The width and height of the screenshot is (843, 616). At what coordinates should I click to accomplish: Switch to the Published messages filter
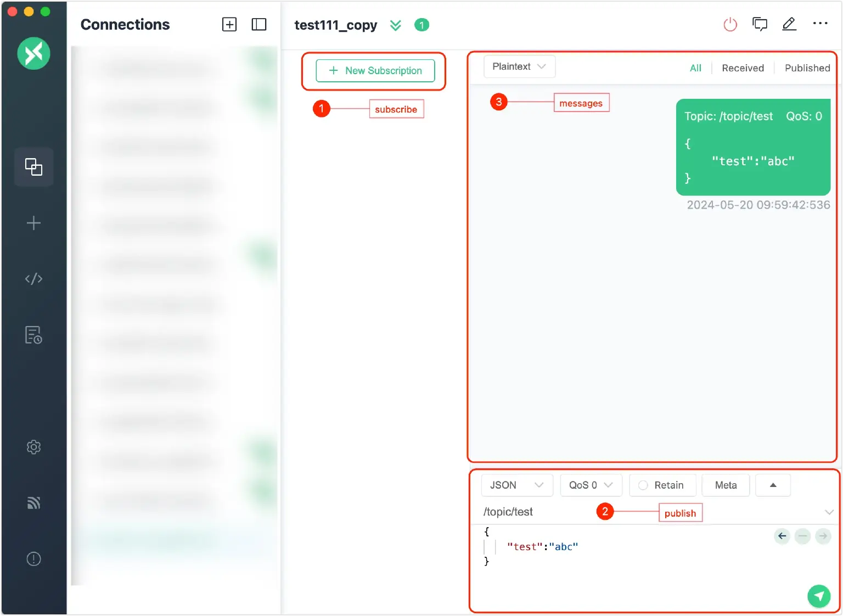[x=807, y=68]
